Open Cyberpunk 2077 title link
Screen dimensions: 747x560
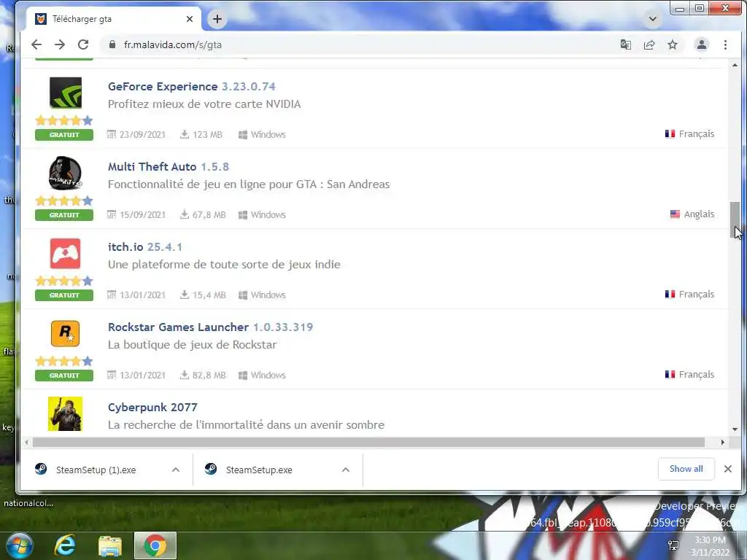click(152, 408)
